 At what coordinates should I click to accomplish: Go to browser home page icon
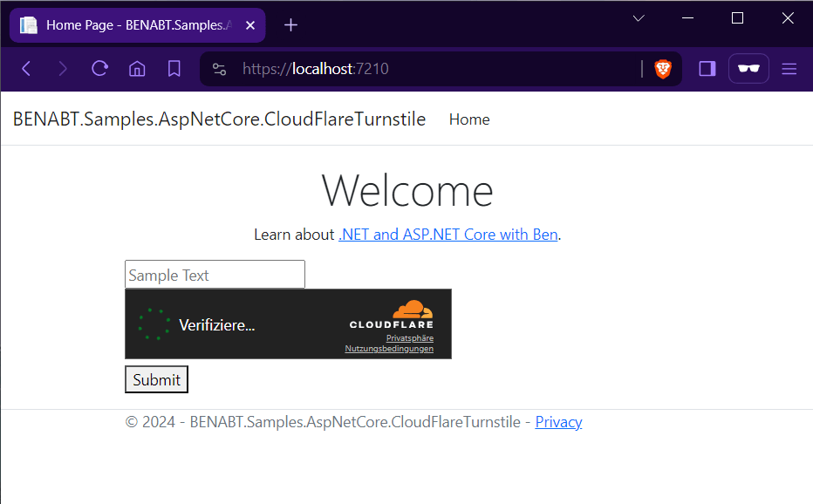pyautogui.click(x=137, y=69)
